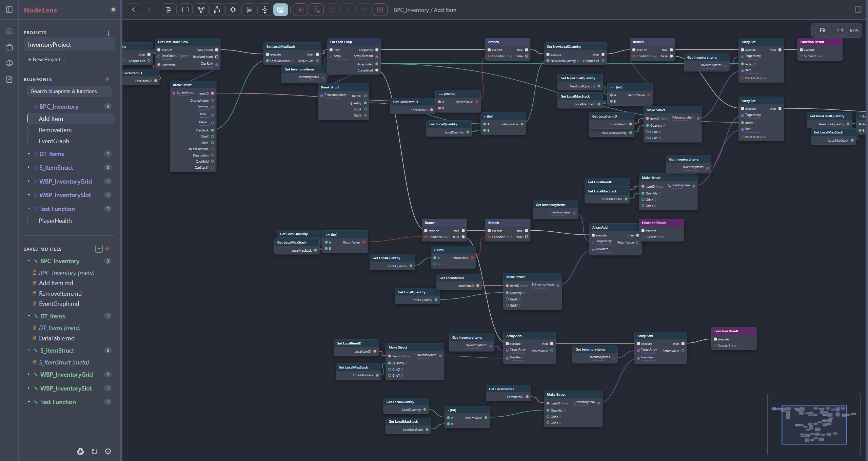
Task: Click the dimmed copy icon in toolbar
Action: 332,10
